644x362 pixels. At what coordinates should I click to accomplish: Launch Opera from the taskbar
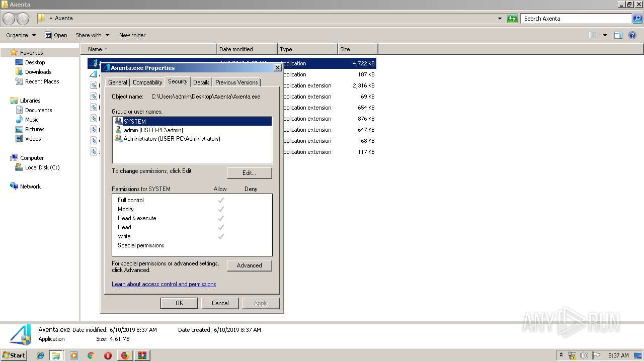(108, 355)
